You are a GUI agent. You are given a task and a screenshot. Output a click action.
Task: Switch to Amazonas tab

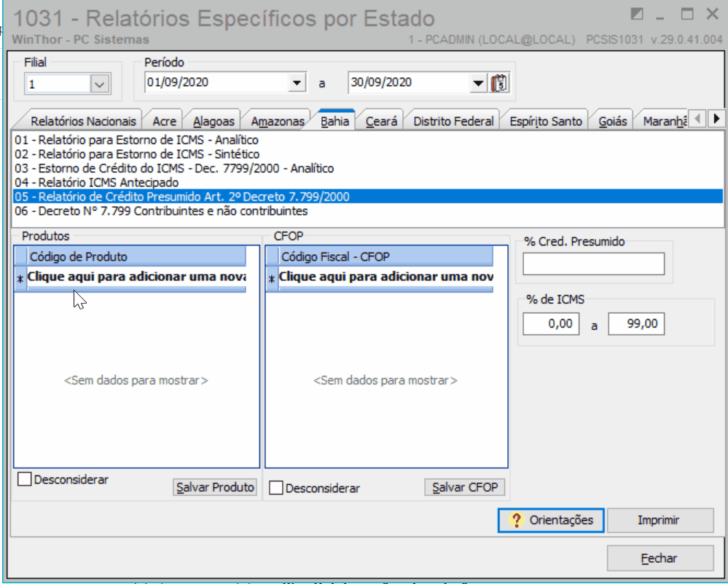pyautogui.click(x=277, y=122)
